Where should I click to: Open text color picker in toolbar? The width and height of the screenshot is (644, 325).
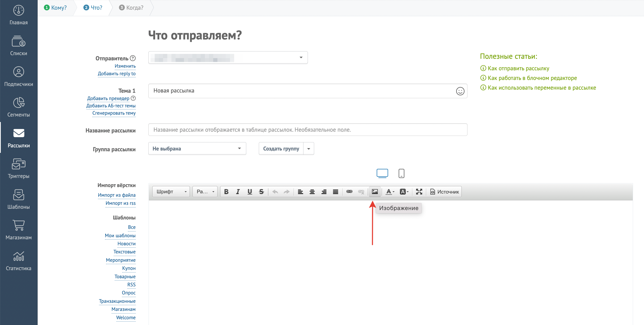(x=390, y=192)
